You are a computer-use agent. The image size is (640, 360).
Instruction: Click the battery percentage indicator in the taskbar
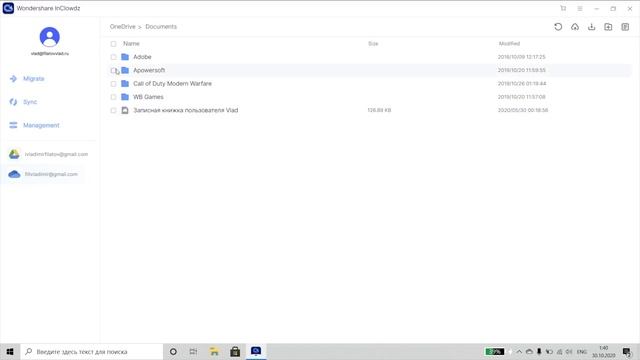494,351
